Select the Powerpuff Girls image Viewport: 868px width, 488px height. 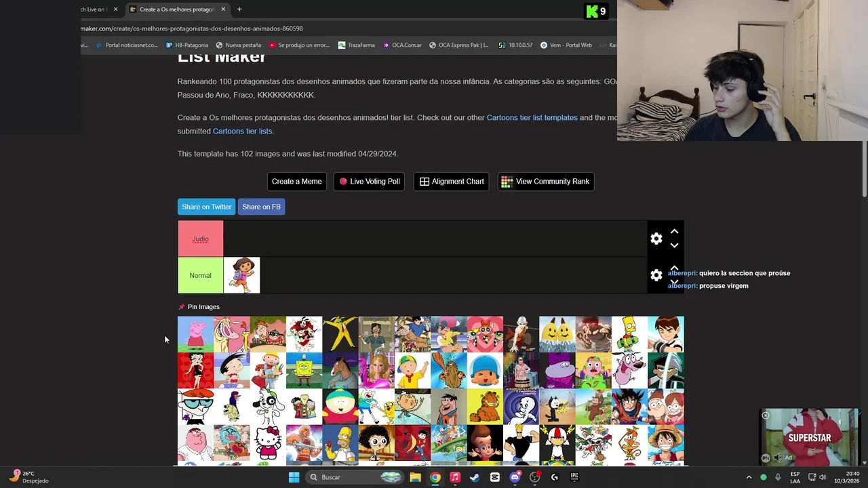(485, 334)
